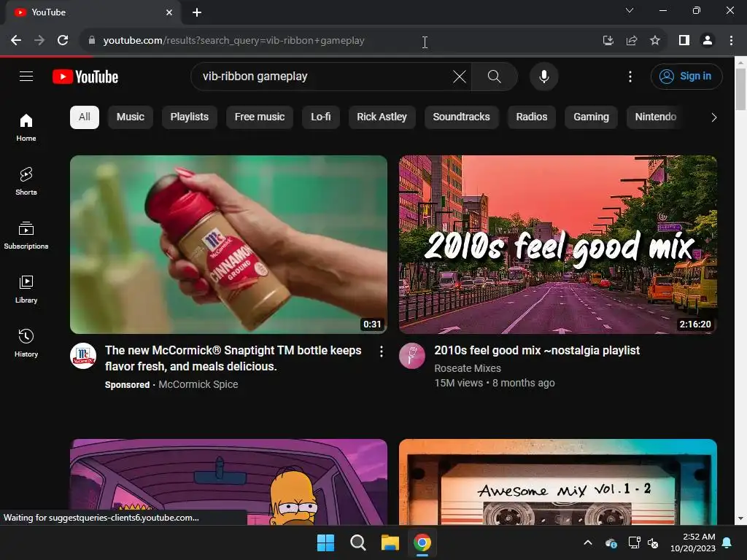Select the Radios filter chip

(532, 117)
